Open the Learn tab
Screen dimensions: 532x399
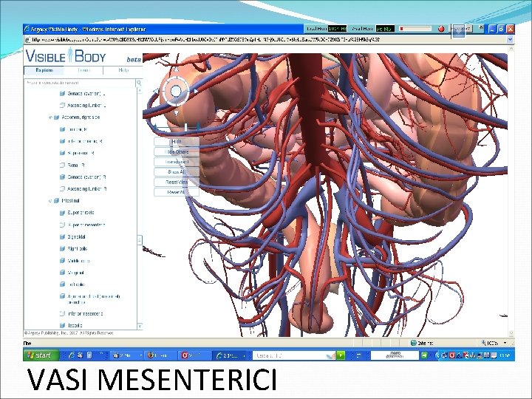tap(83, 70)
